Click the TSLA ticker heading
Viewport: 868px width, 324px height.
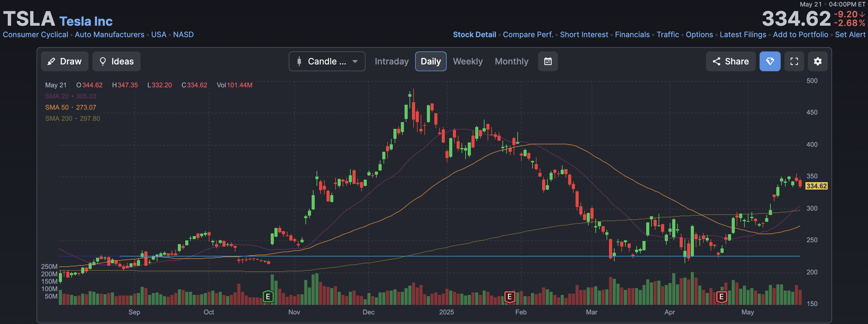click(29, 19)
